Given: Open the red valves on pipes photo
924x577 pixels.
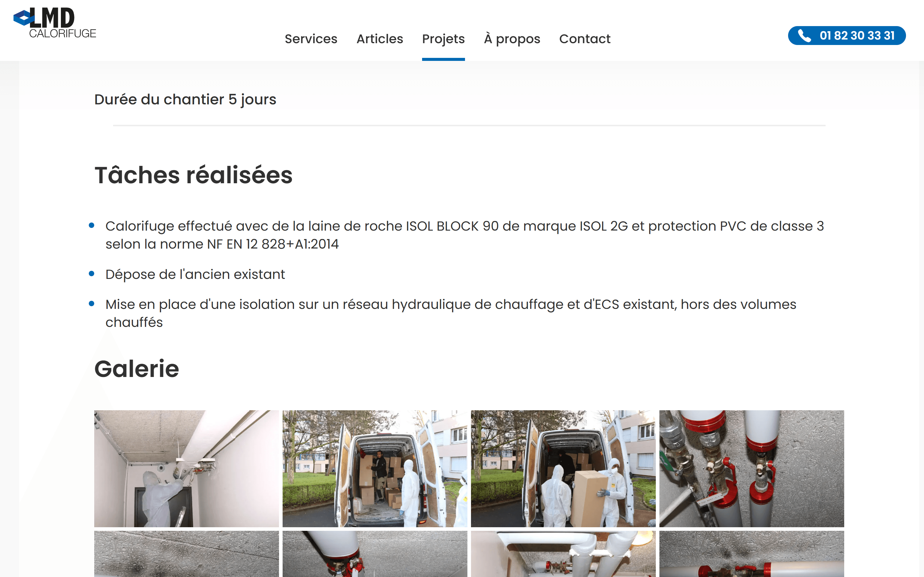Looking at the screenshot, I should (751, 469).
